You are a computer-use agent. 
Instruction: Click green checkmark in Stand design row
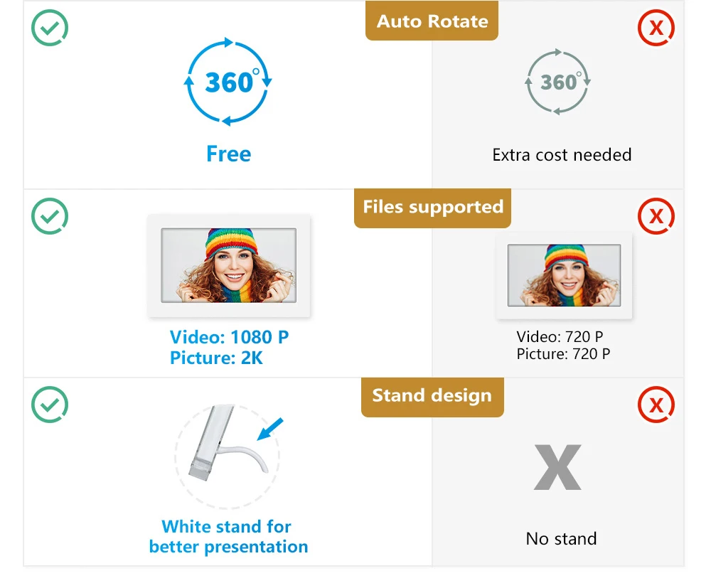(50, 405)
